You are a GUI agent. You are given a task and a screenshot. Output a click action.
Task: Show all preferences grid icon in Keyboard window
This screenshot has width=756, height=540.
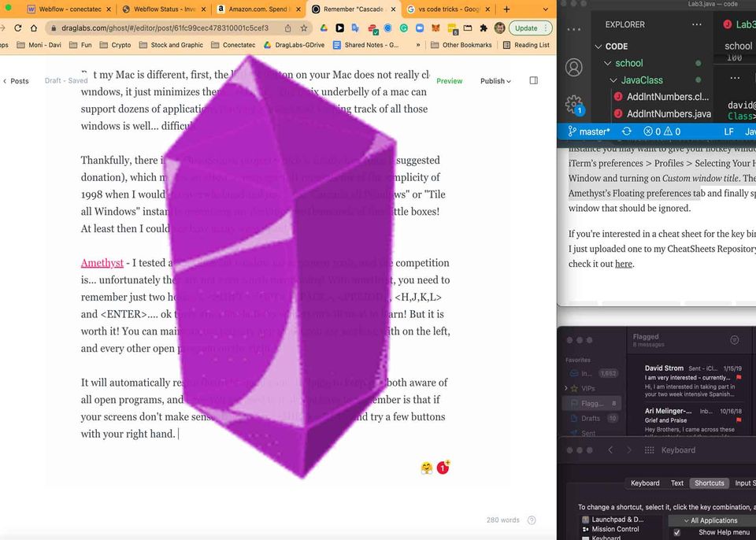pos(649,450)
